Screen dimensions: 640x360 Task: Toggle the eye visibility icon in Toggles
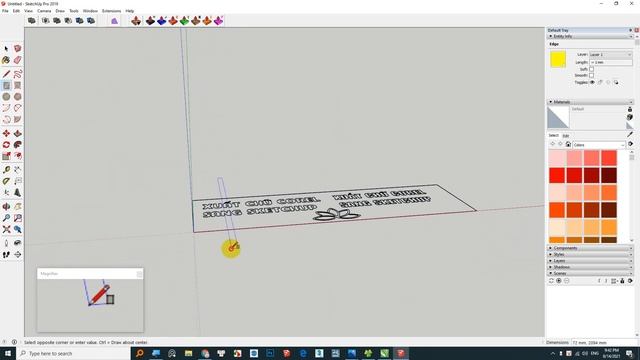[x=592, y=82]
